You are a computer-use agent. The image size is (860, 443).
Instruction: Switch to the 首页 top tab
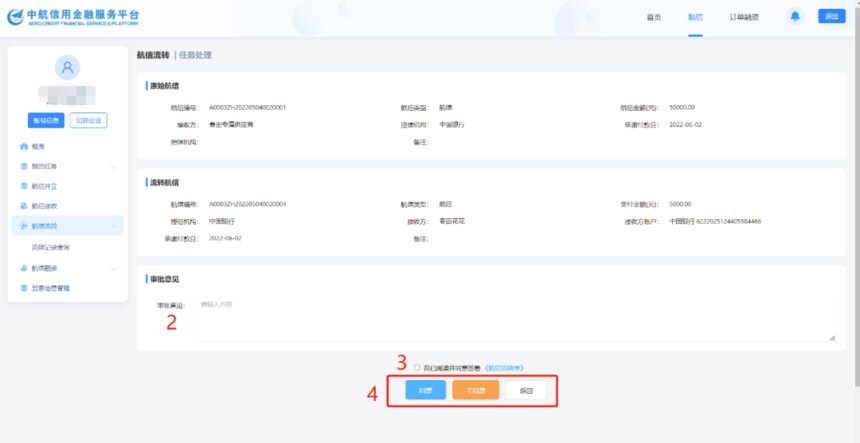654,18
